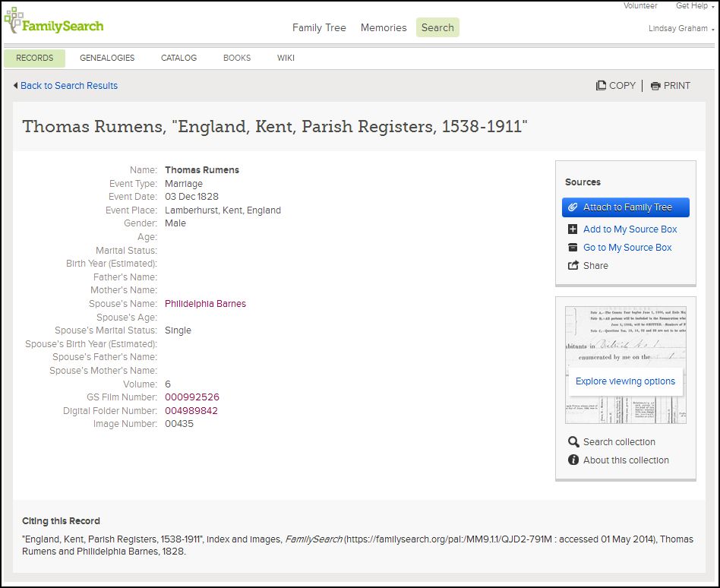720x588 pixels.
Task: Click Explore viewing options link
Action: pos(625,381)
